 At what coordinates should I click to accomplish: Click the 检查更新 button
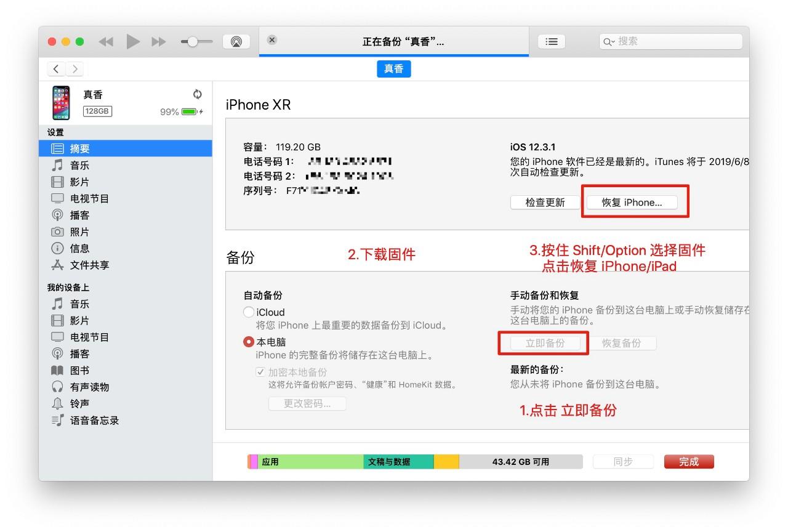(544, 201)
